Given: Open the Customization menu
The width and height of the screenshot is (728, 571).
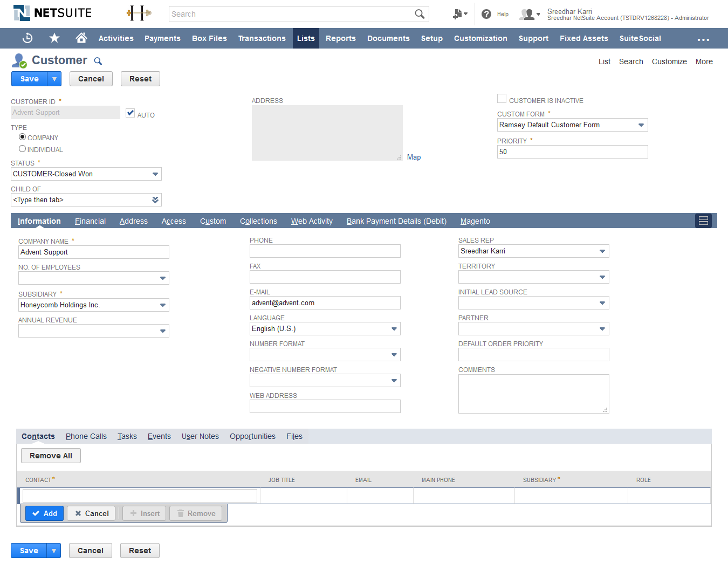Looking at the screenshot, I should click(x=480, y=38).
